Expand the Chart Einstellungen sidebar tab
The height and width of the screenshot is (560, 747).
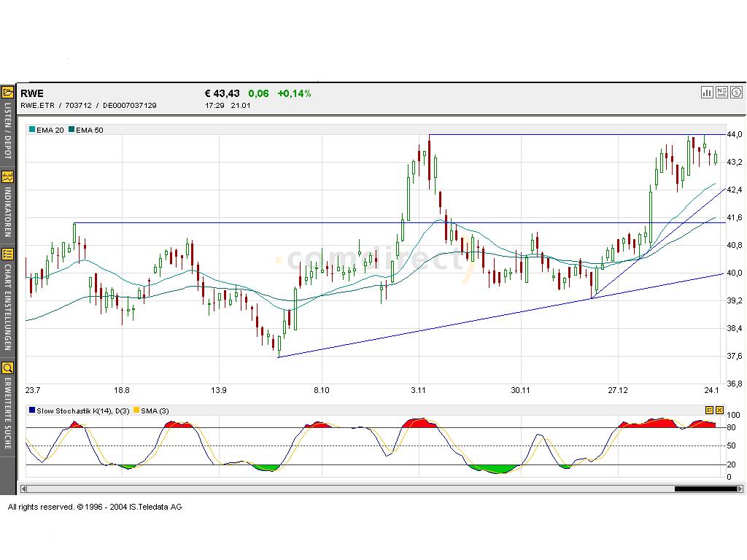click(7, 306)
